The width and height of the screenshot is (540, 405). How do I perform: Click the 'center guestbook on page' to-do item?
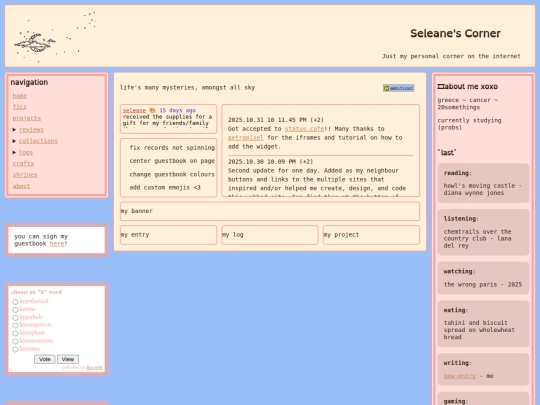pos(172,161)
